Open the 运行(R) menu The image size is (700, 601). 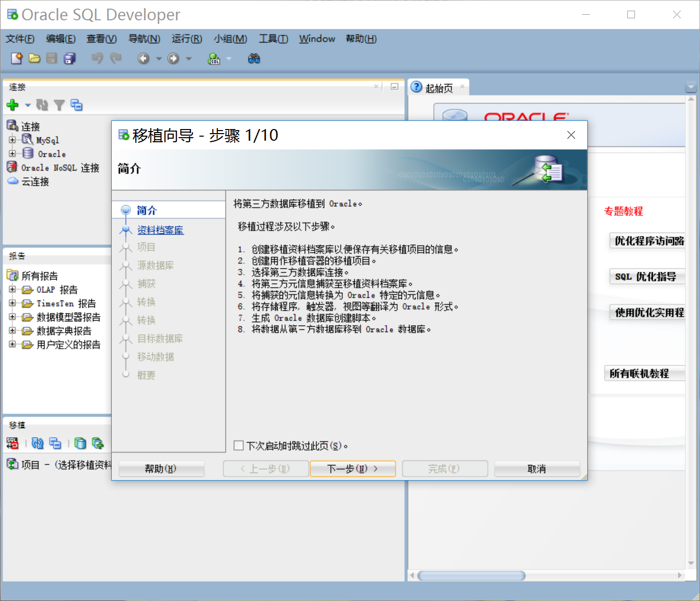coord(187,39)
